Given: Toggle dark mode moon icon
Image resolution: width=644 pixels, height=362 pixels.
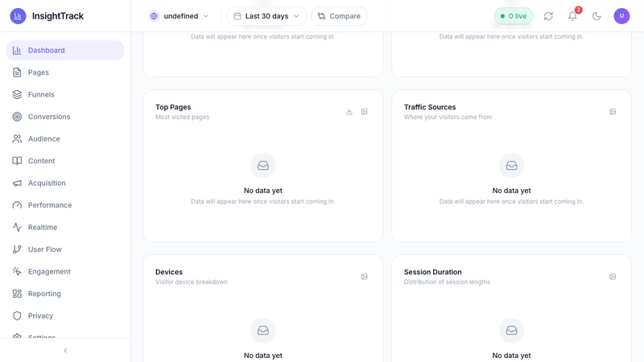Looking at the screenshot, I should coord(597,16).
